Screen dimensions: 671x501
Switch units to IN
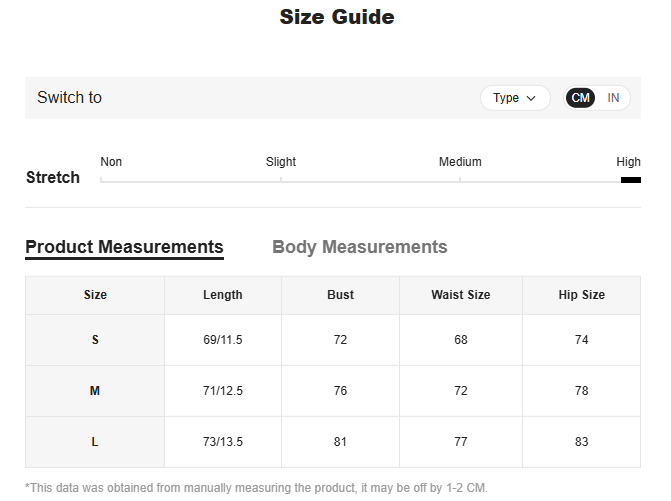613,98
